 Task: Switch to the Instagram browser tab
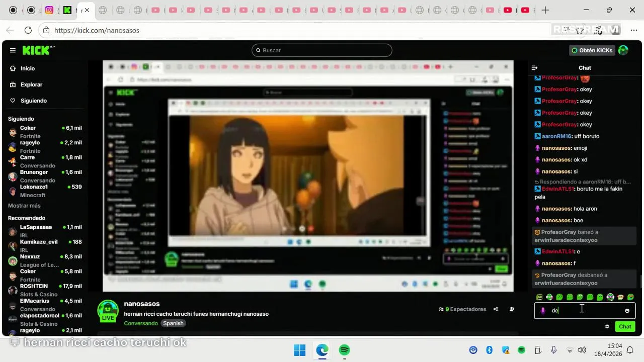tap(49, 10)
